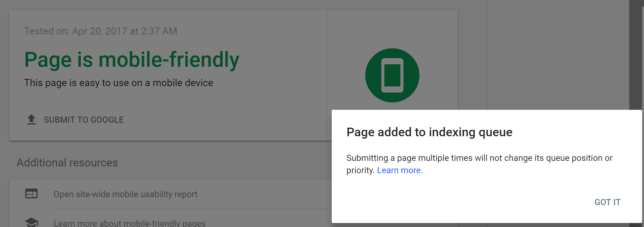Image resolution: width=644 pixels, height=227 pixels.
Task: Click the upload arrow icon
Action: 31,120
